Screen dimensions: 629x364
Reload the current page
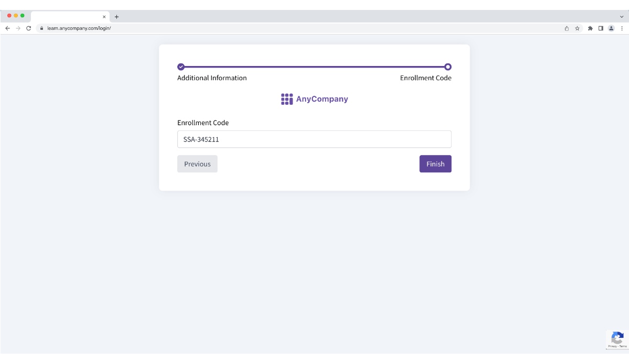[29, 28]
